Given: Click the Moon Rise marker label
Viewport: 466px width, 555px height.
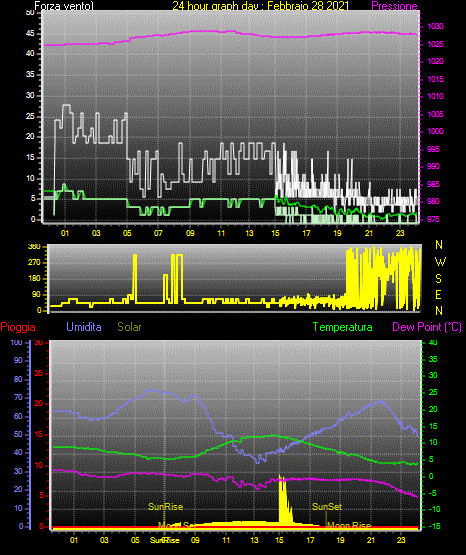Looking at the screenshot, I should pyautogui.click(x=349, y=525).
